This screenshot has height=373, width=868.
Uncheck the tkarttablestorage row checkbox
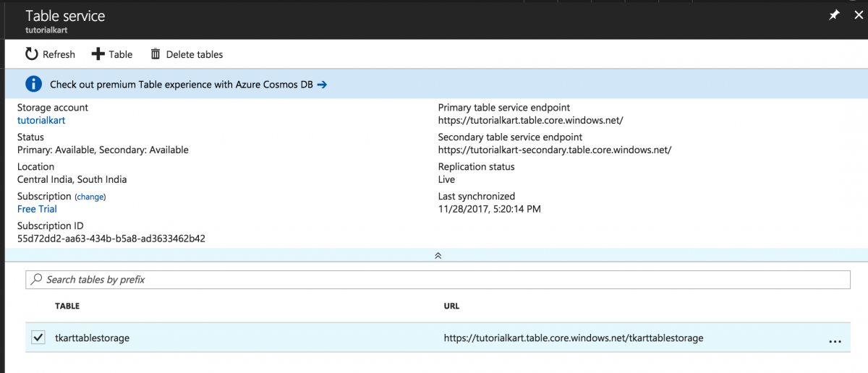coord(38,338)
